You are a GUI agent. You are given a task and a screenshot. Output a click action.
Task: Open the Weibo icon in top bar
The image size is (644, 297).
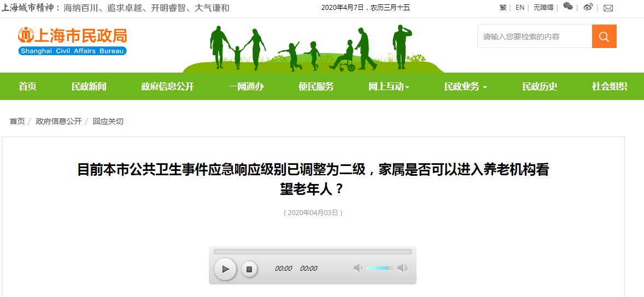tap(588, 7)
